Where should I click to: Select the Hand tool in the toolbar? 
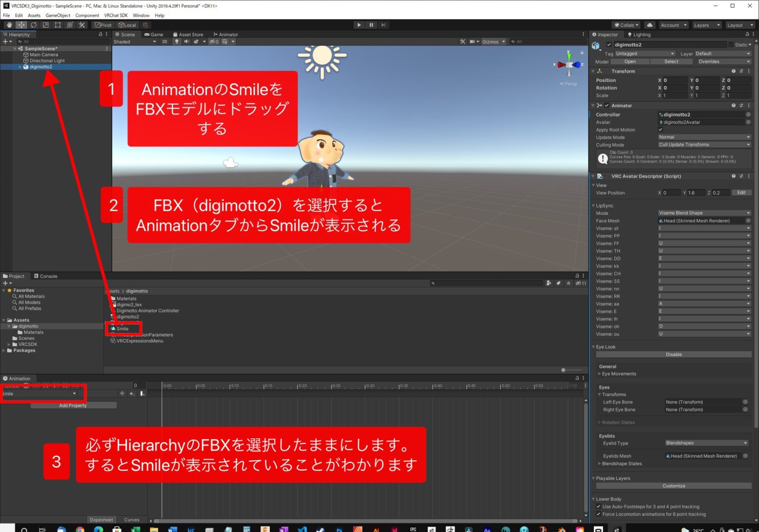click(9, 25)
